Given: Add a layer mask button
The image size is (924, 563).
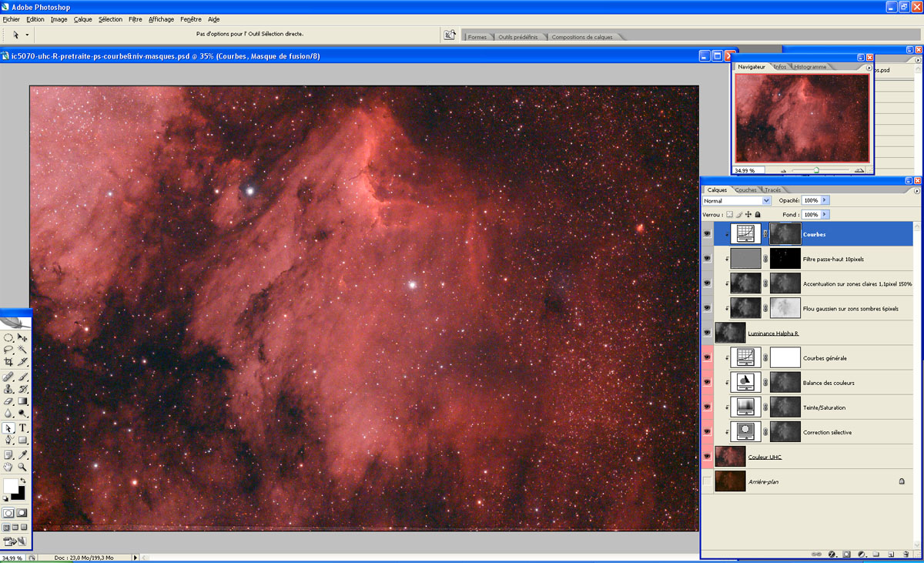Looking at the screenshot, I should (846, 554).
